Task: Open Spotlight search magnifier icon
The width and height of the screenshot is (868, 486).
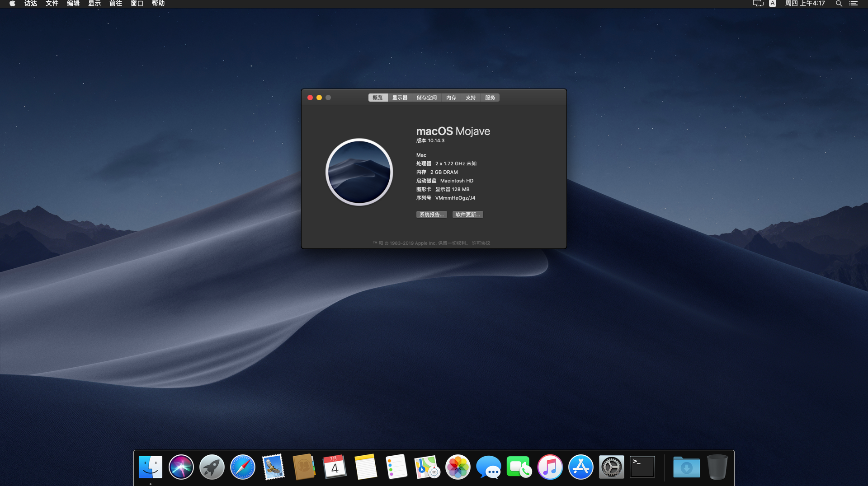Action: click(839, 4)
